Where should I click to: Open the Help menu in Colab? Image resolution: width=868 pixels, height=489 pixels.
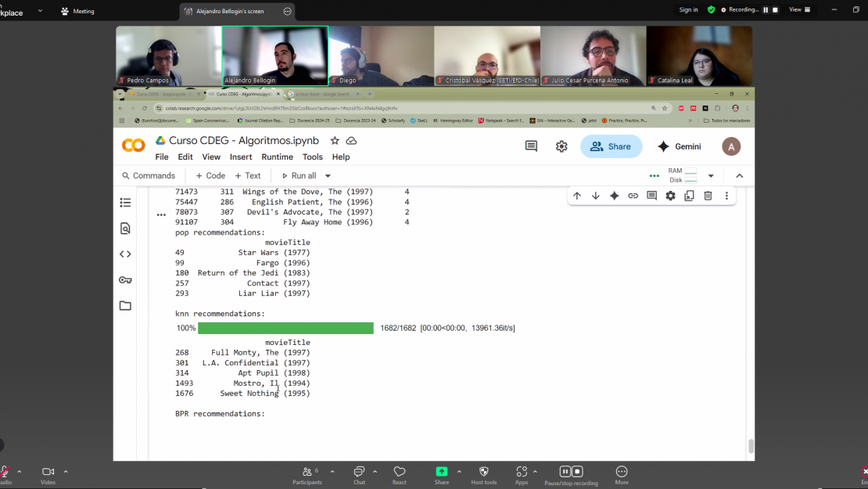[x=341, y=157]
